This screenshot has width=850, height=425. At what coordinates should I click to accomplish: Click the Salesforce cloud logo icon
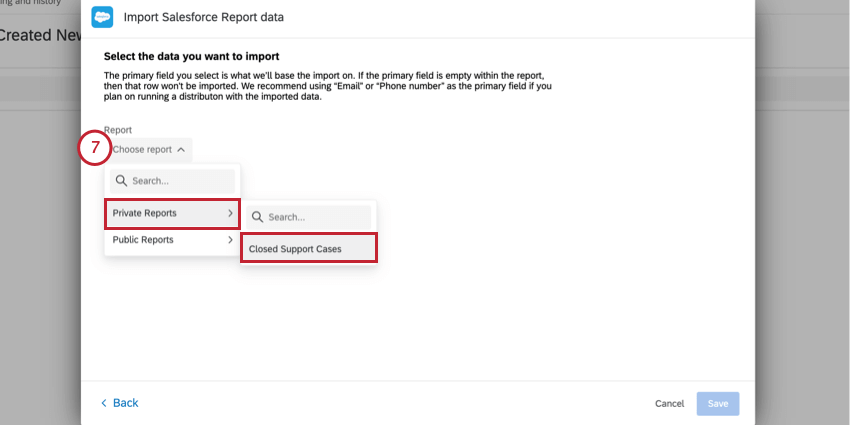click(102, 17)
